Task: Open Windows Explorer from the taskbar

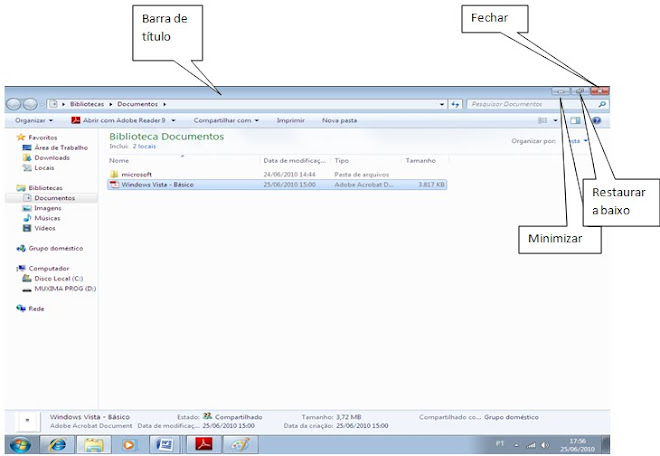Action: point(93,445)
